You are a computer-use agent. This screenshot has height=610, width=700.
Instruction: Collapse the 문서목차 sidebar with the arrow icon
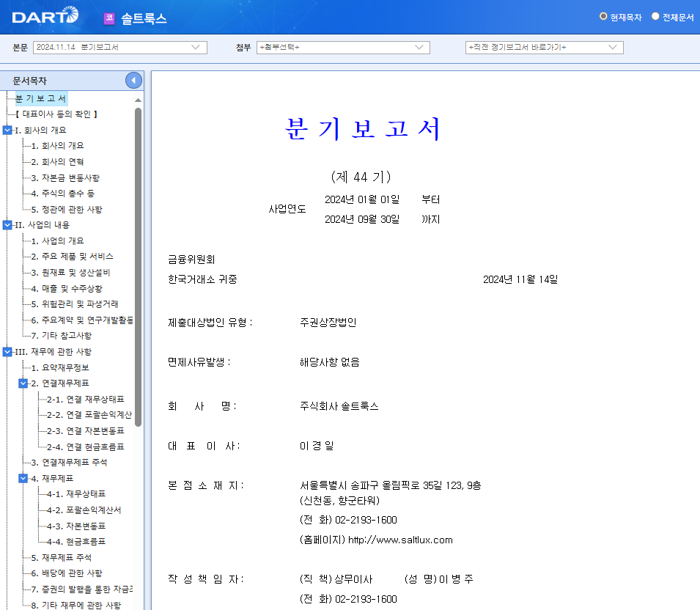(x=133, y=80)
